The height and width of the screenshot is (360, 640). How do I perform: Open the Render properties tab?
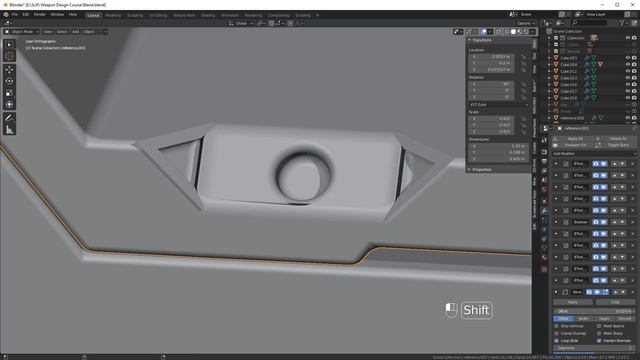(x=544, y=152)
